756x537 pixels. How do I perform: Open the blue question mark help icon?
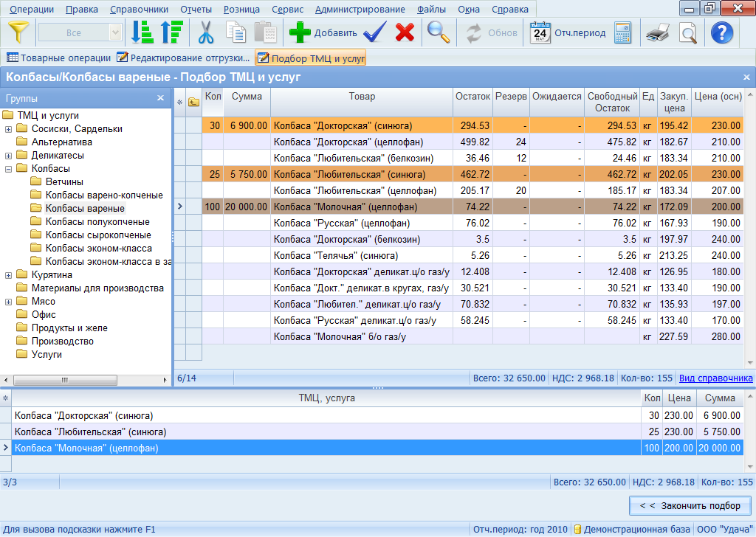(721, 33)
